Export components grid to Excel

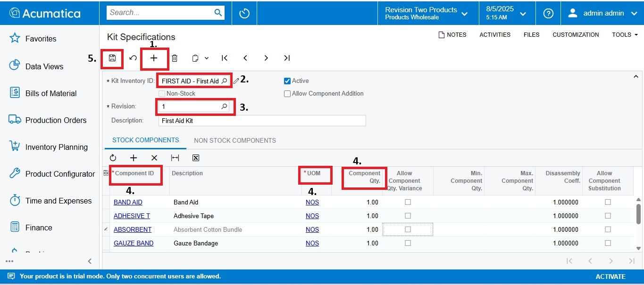(x=196, y=158)
